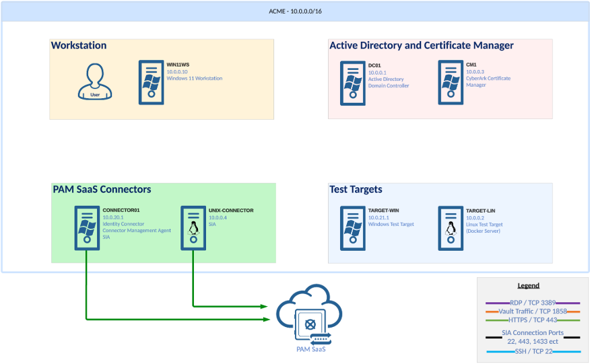Click the Active Directory and Certificate Manager heading
Viewport: 590px width, 364px height.
421,46
